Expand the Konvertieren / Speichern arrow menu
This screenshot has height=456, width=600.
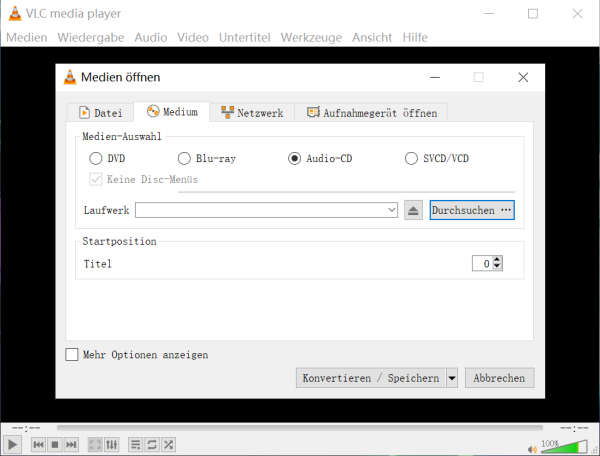452,378
